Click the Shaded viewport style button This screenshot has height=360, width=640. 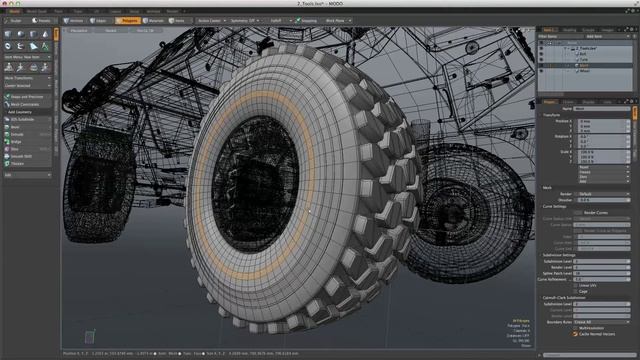(111, 31)
